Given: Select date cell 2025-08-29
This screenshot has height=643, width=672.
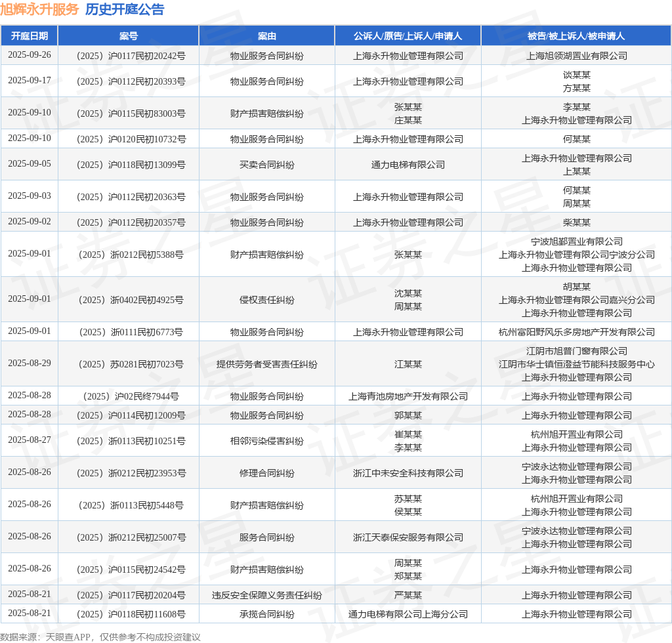Looking at the screenshot, I should pyautogui.click(x=29, y=363).
